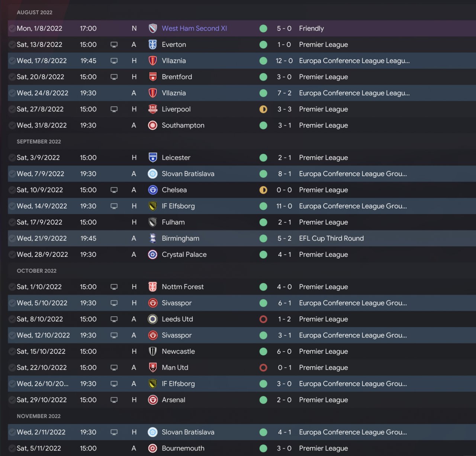Click the red loss indicator for Leeds Utd
The height and width of the screenshot is (456, 476).
point(263,319)
